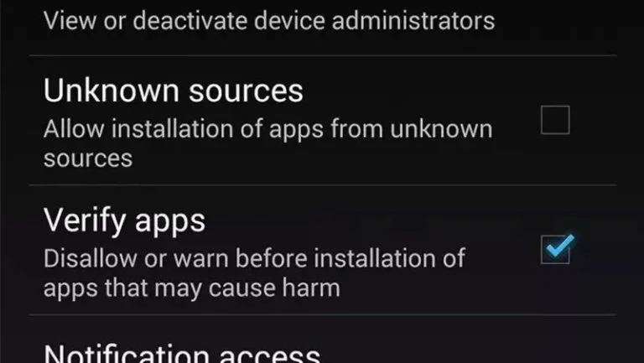The image size is (644, 363).
Task: Tap the word "administrators" in the top row
Action: pos(413,21)
